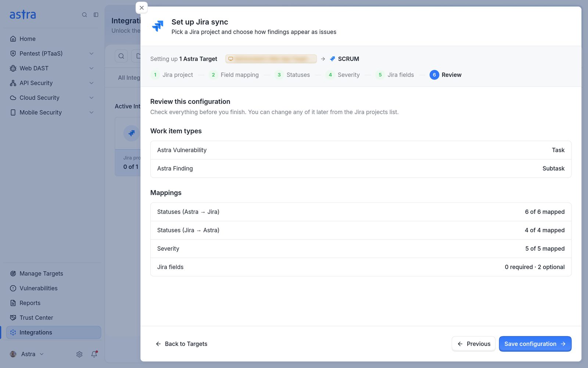Expand the API Security chevron
This screenshot has height=368, width=588.
pyautogui.click(x=92, y=83)
